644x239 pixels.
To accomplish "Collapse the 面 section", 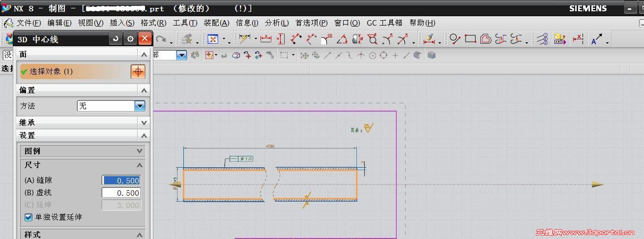I will tap(144, 55).
